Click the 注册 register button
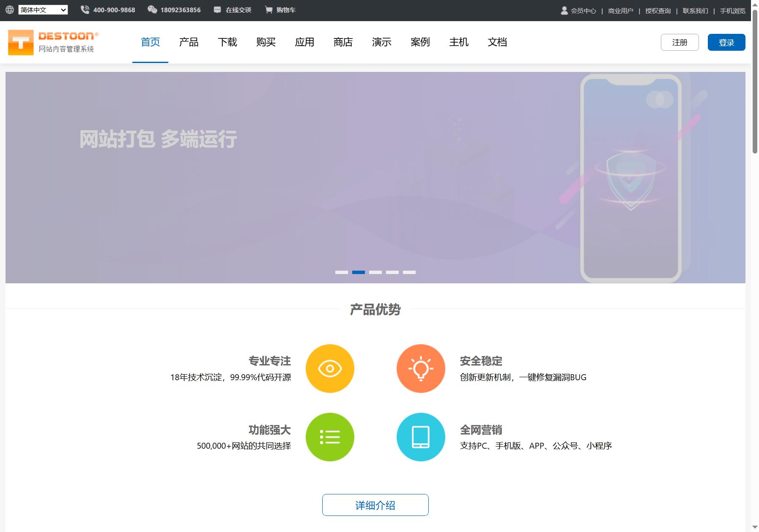Viewport: 759px width, 532px height. [x=680, y=42]
